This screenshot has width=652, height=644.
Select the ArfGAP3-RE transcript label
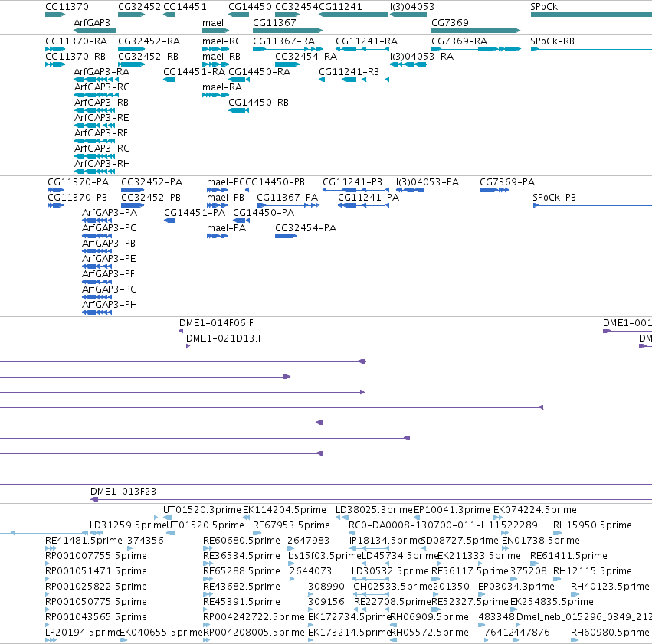pyautogui.click(x=101, y=119)
